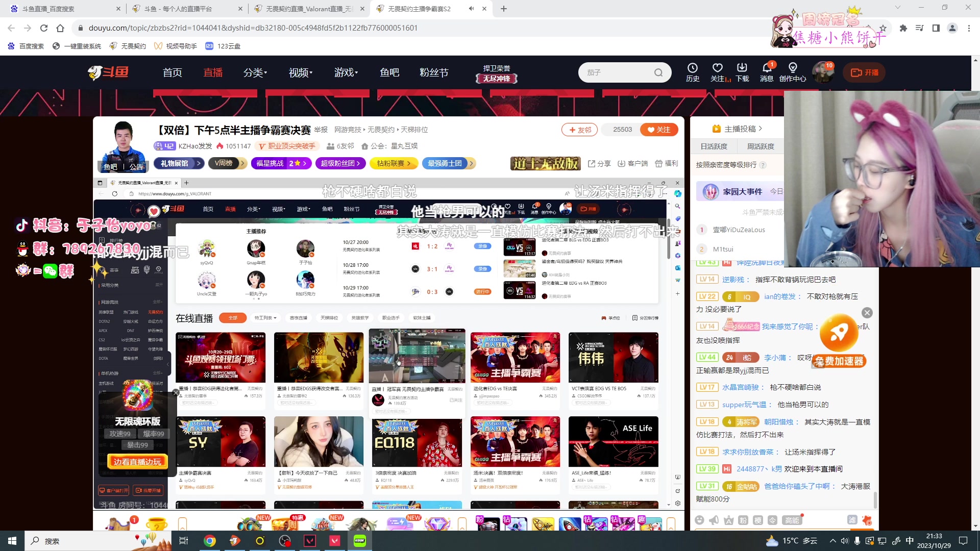Open the Chrome profile avatar icon
The height and width of the screenshot is (551, 980).
click(952, 28)
